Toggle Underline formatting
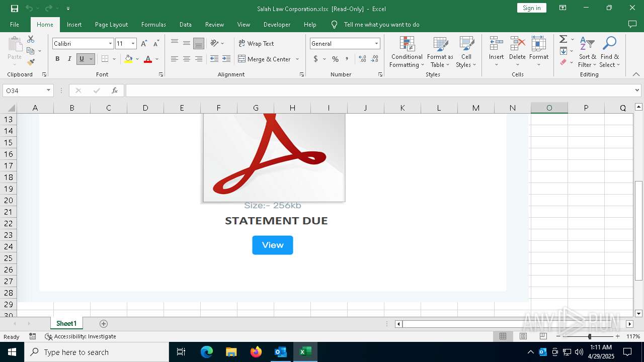The width and height of the screenshot is (644, 362). coord(82,59)
